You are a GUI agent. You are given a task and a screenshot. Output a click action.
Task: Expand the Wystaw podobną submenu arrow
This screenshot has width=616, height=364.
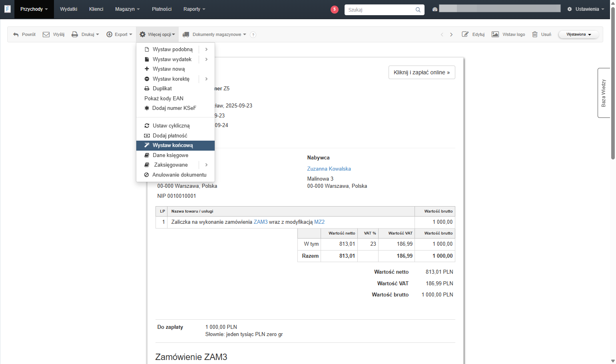click(x=207, y=50)
